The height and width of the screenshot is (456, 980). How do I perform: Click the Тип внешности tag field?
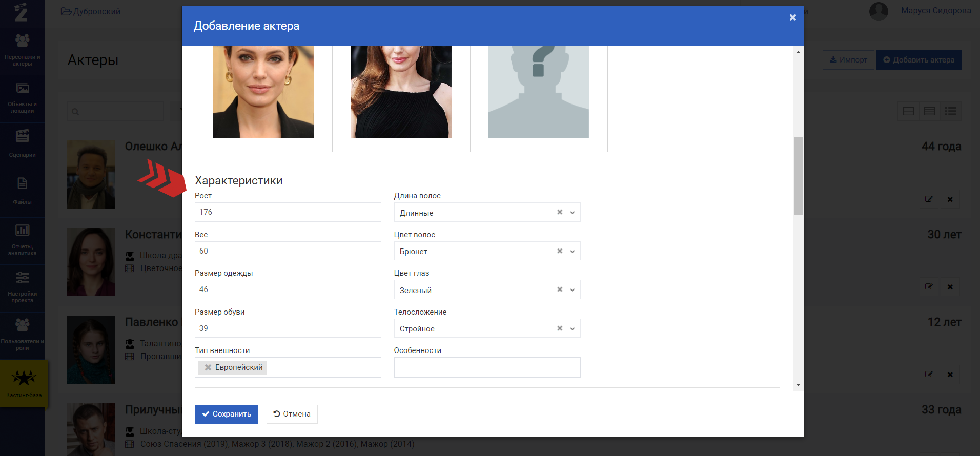click(x=288, y=367)
